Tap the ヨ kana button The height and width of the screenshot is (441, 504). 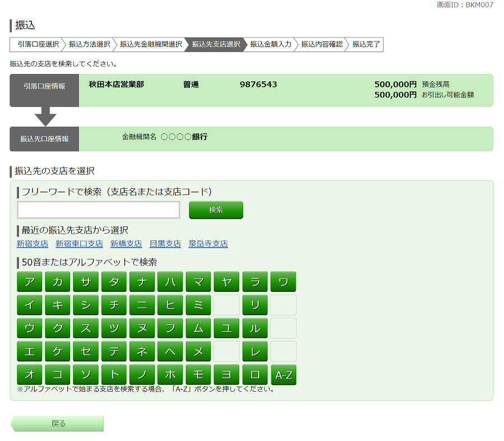click(227, 374)
